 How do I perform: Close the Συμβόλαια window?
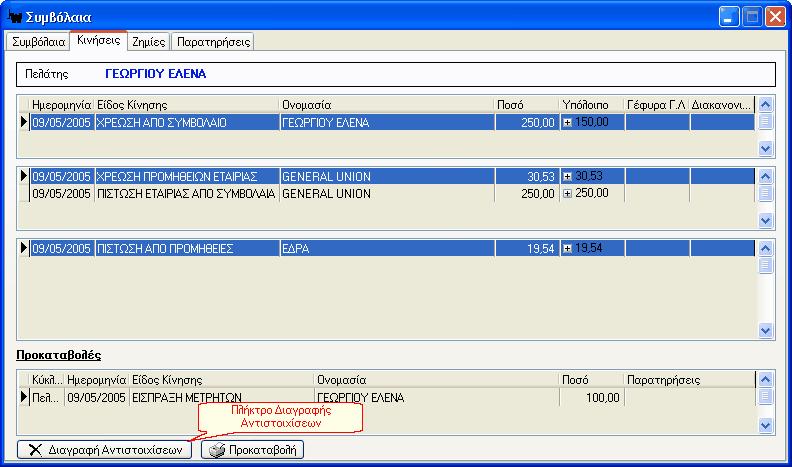775,17
